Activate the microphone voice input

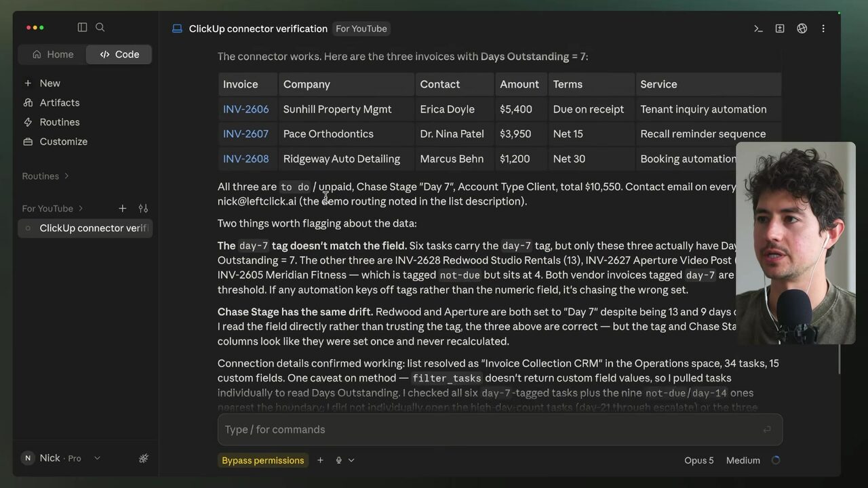338,460
